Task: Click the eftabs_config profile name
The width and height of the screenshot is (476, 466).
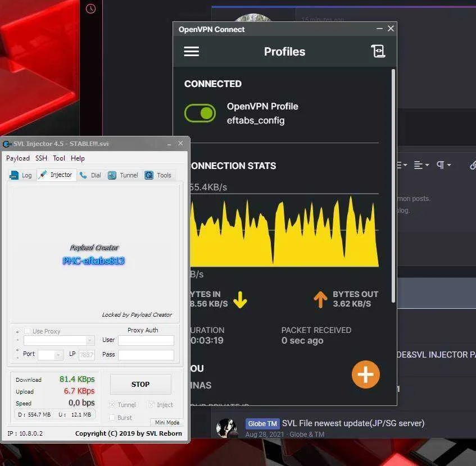Action: tap(256, 120)
